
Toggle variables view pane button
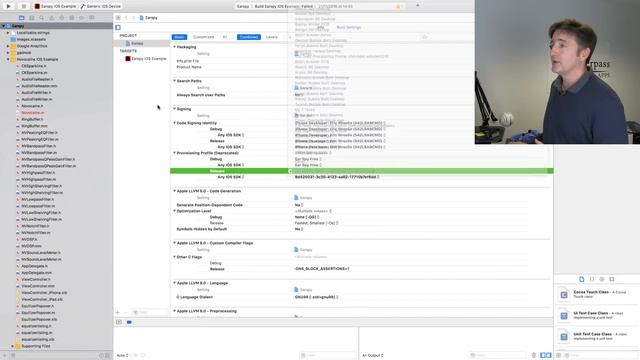point(543,356)
